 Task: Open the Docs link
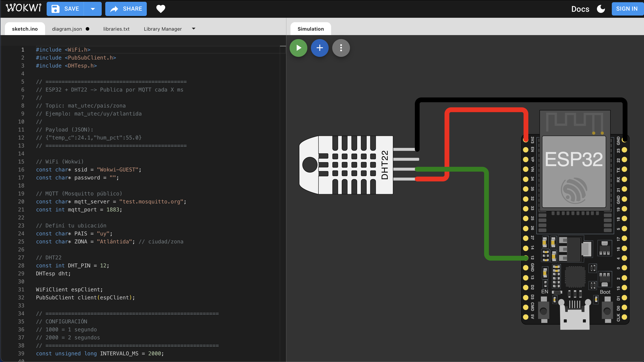[x=580, y=9]
